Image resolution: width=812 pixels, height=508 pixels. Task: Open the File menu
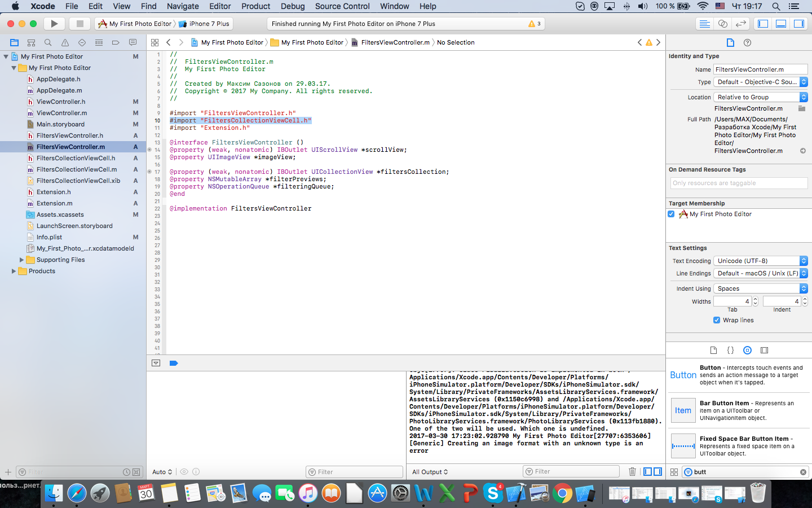72,6
